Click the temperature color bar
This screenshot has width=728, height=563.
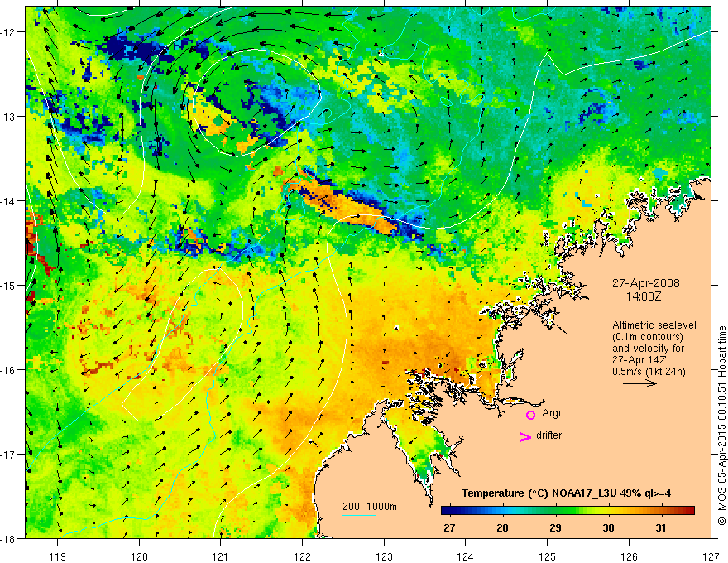(x=568, y=511)
